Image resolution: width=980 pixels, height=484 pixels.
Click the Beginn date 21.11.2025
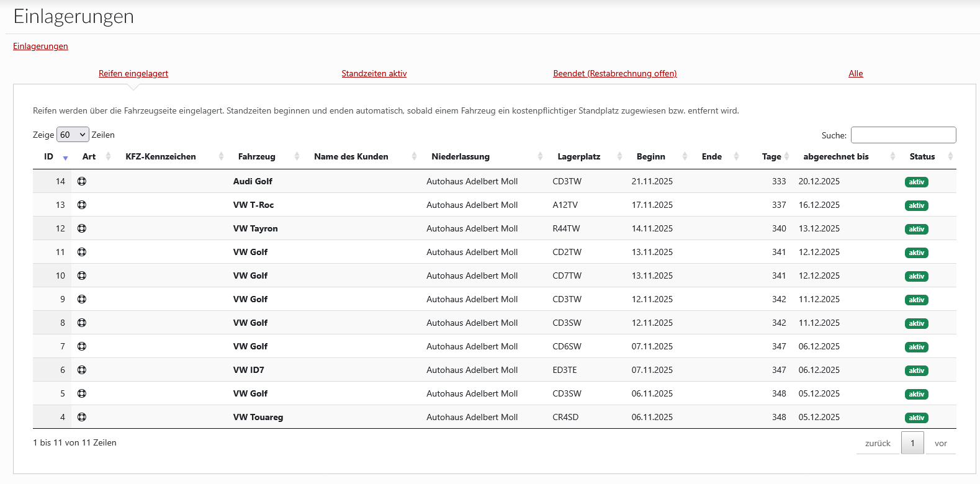point(652,181)
